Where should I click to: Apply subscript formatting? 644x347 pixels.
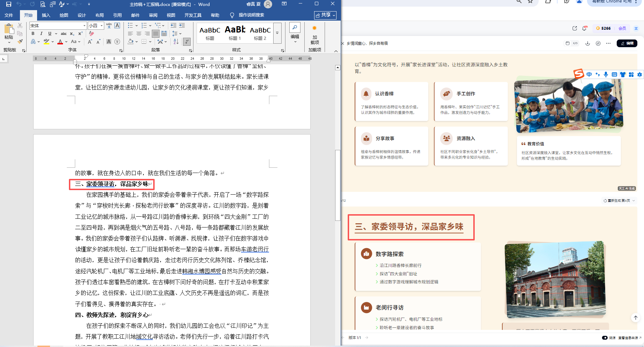72,34
